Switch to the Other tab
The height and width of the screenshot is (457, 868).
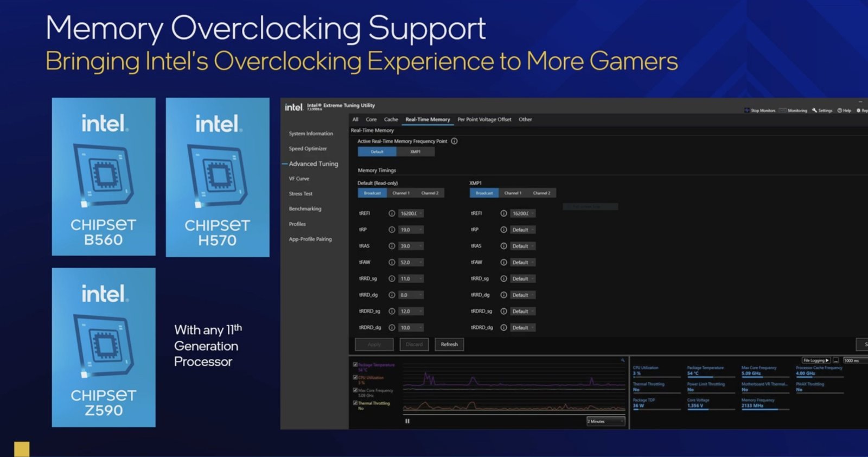(525, 119)
